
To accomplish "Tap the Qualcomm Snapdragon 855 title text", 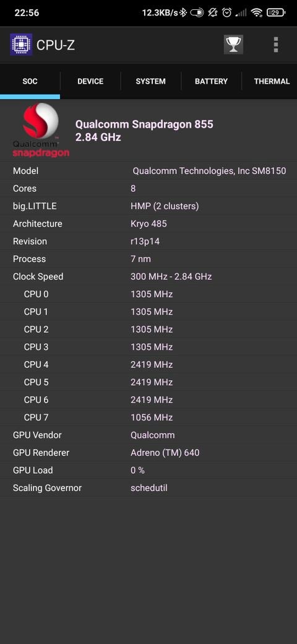I will coord(144,124).
